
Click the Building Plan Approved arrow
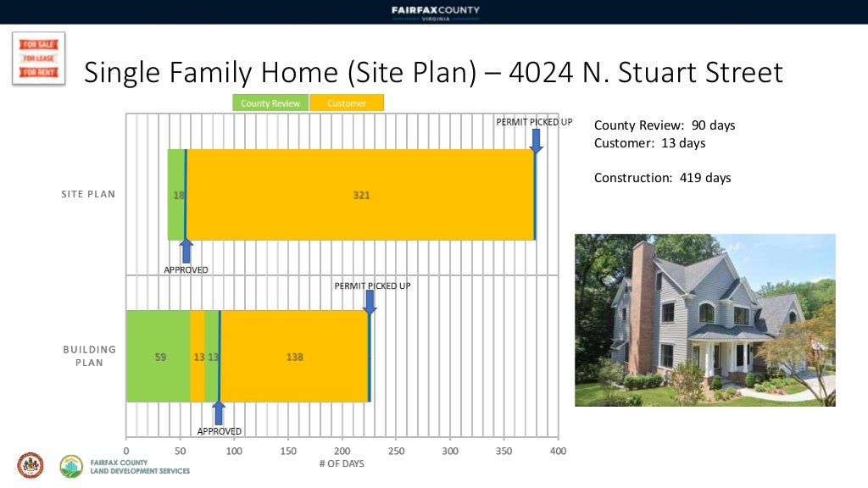[219, 413]
